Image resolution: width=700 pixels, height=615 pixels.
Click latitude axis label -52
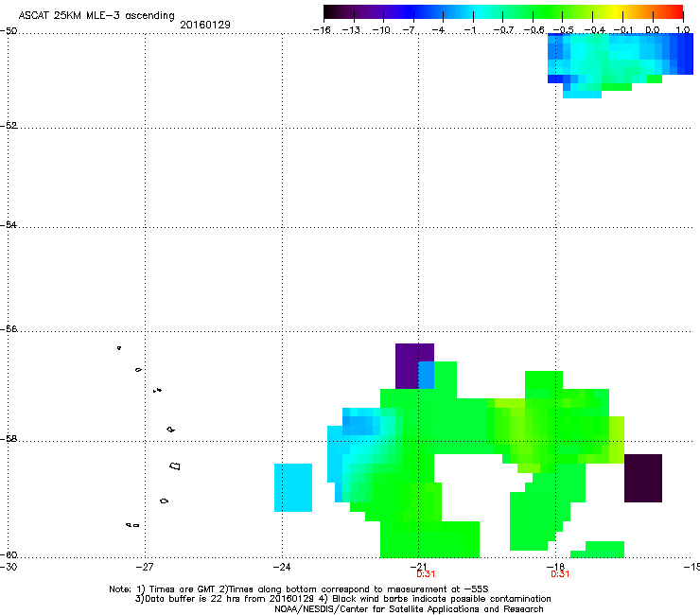coord(9,125)
